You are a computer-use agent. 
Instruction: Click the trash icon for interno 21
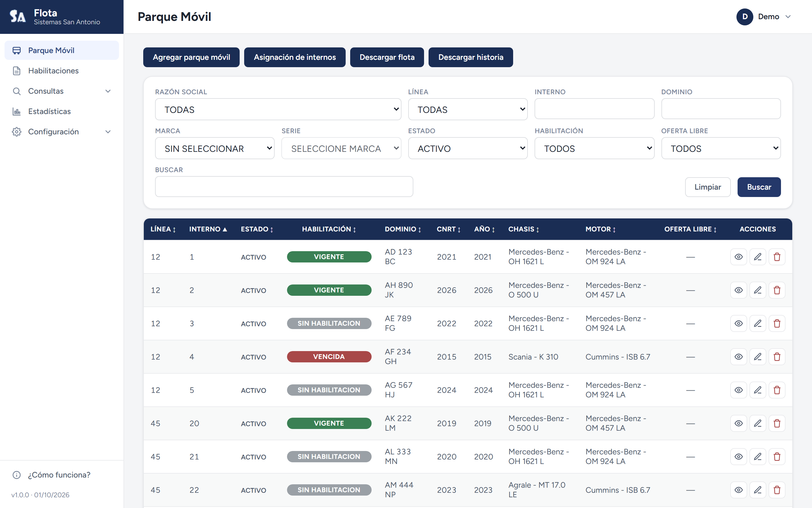776,456
